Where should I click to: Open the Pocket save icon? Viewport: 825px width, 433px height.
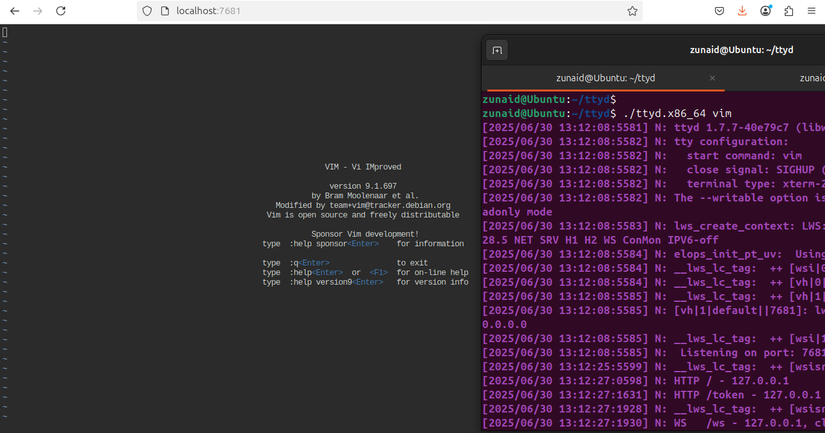pos(719,11)
